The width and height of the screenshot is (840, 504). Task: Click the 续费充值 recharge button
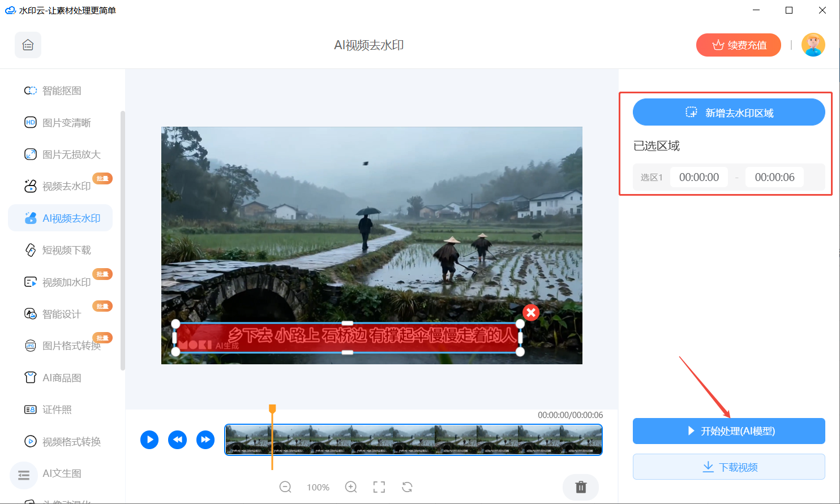738,45
